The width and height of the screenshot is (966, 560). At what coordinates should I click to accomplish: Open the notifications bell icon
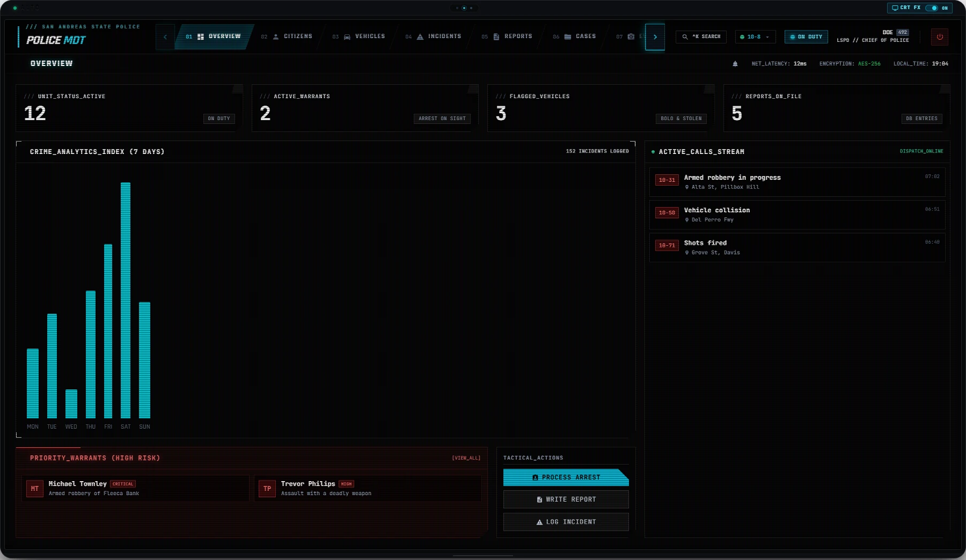click(735, 64)
